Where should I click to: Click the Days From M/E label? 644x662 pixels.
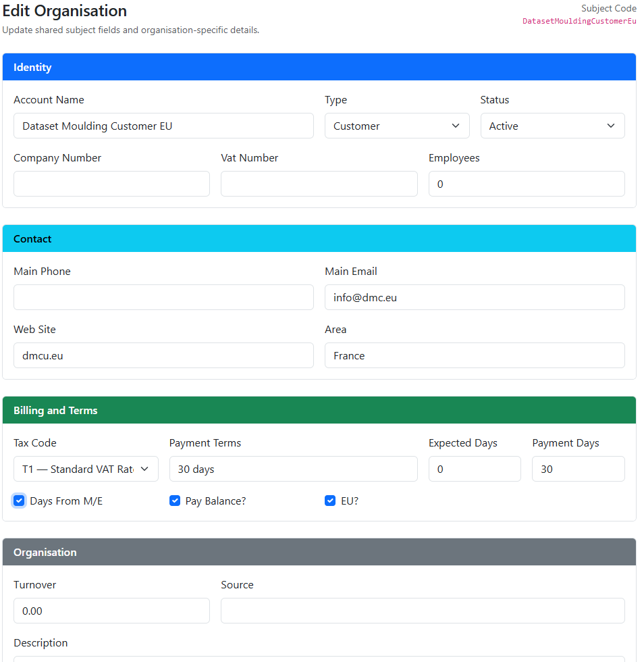66,501
